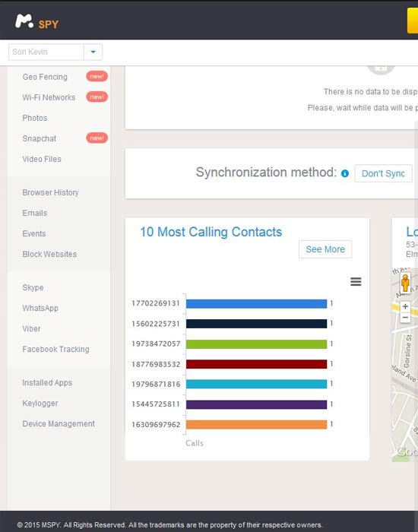Click the Street View pegman icon on map
The height and width of the screenshot is (532, 418).
click(405, 283)
